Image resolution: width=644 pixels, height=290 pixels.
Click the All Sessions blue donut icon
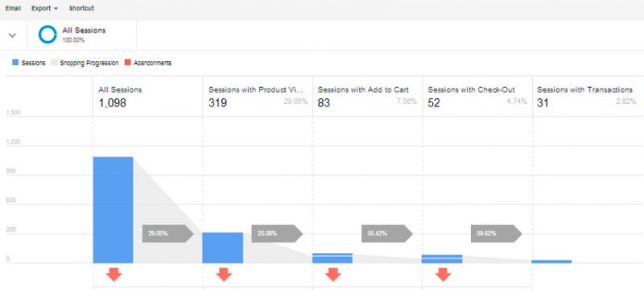click(x=47, y=35)
